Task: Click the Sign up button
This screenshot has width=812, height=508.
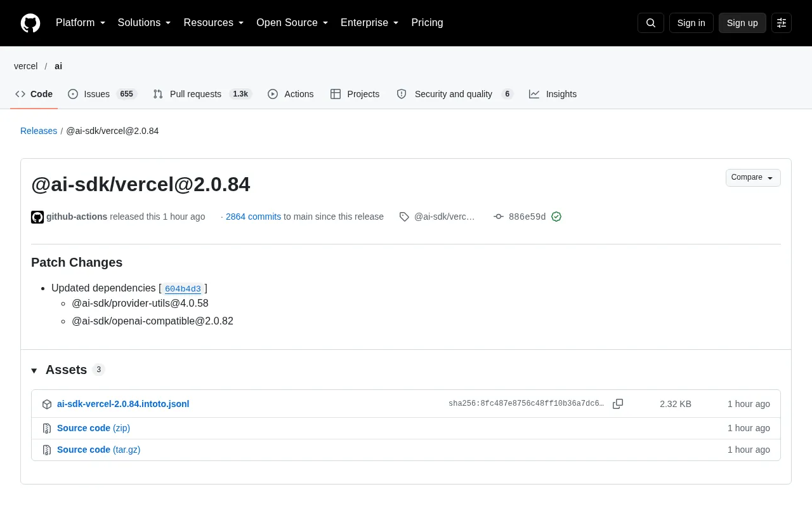Action: click(x=742, y=23)
